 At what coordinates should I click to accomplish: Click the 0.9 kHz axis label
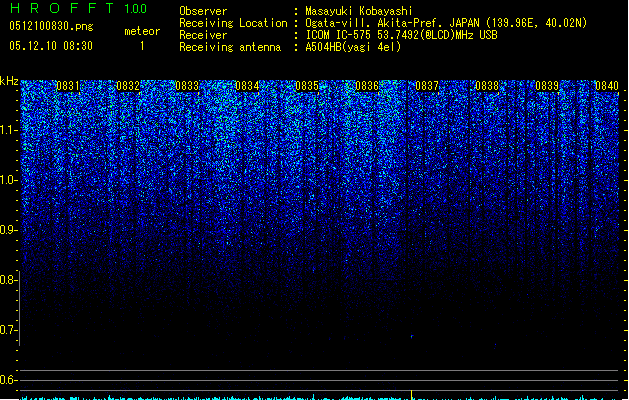click(x=8, y=230)
